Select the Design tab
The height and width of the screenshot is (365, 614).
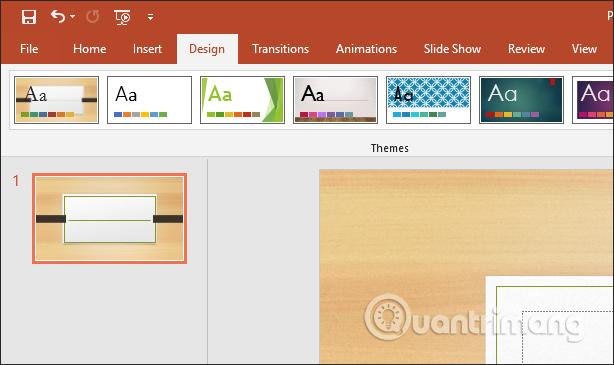tap(207, 49)
